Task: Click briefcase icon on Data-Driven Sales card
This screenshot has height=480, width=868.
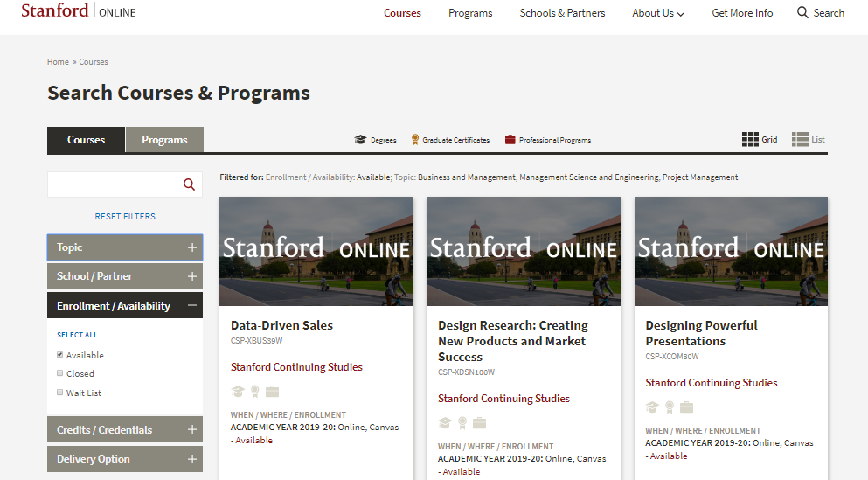Action: [273, 392]
